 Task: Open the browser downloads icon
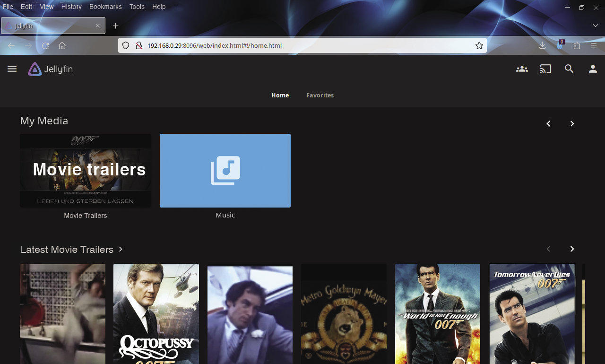coord(542,45)
